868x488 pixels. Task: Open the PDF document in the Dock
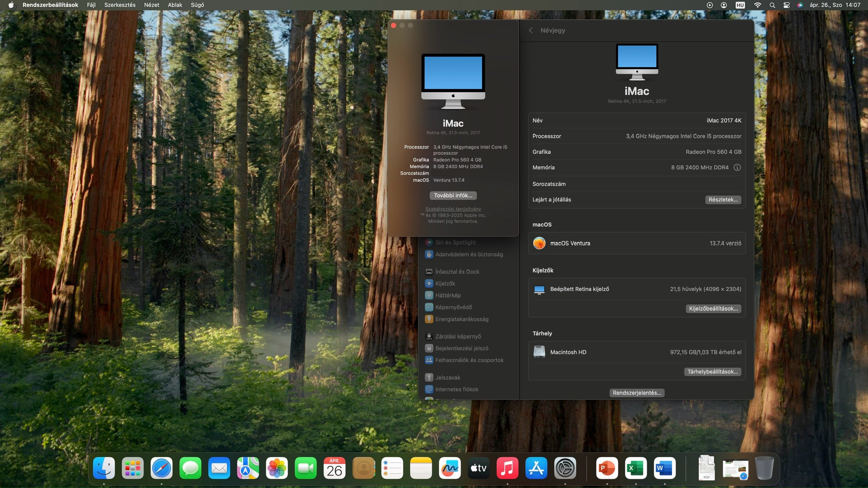pyautogui.click(x=707, y=468)
